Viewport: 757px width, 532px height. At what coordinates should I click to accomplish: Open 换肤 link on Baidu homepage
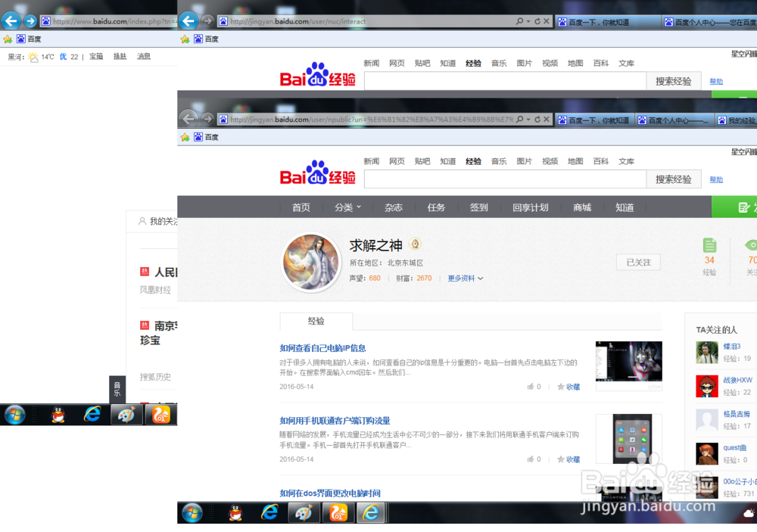[x=120, y=57]
